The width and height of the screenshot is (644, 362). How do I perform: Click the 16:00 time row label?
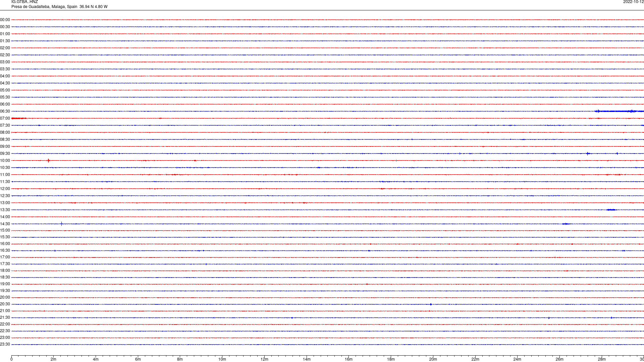pyautogui.click(x=5, y=244)
